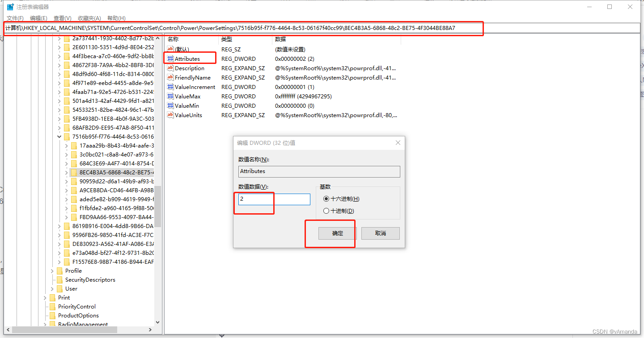The width and height of the screenshot is (644, 338).
Task: Click the 数值数据 input field
Action: tap(274, 199)
